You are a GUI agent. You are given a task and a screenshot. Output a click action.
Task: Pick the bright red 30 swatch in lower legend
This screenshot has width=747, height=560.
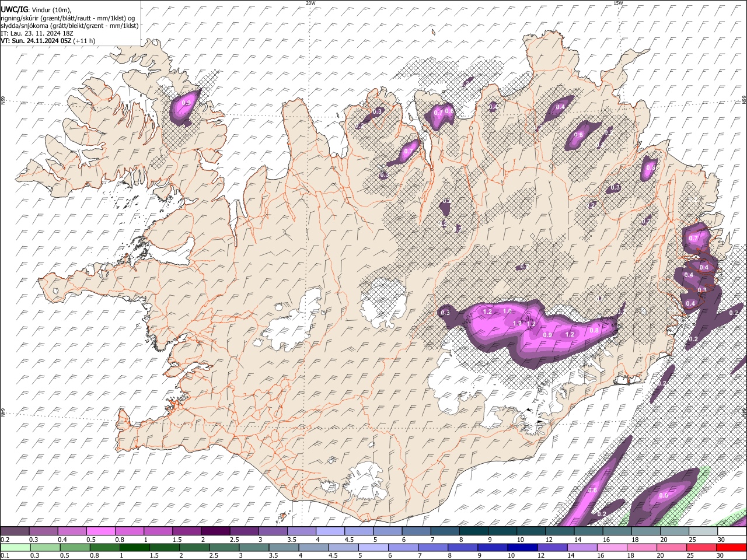(x=732, y=548)
